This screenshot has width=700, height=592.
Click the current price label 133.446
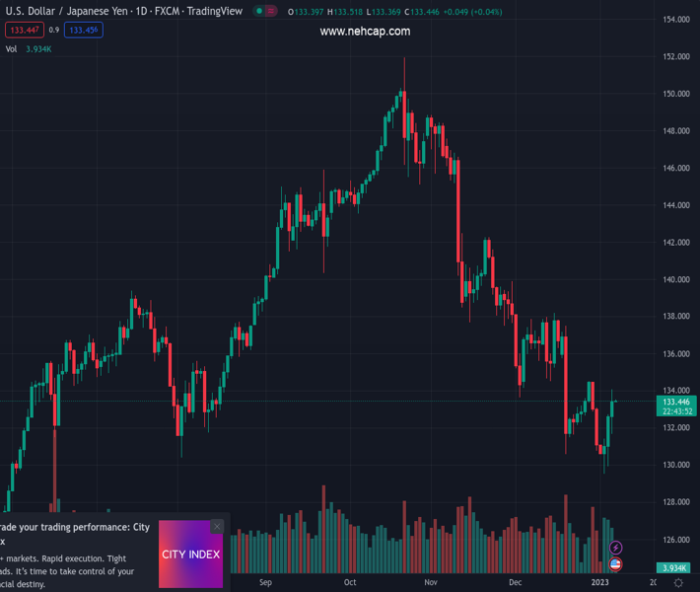tap(676, 403)
